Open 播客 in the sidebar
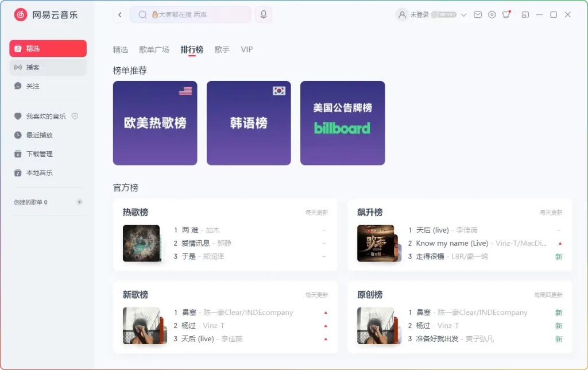 pyautogui.click(x=48, y=67)
